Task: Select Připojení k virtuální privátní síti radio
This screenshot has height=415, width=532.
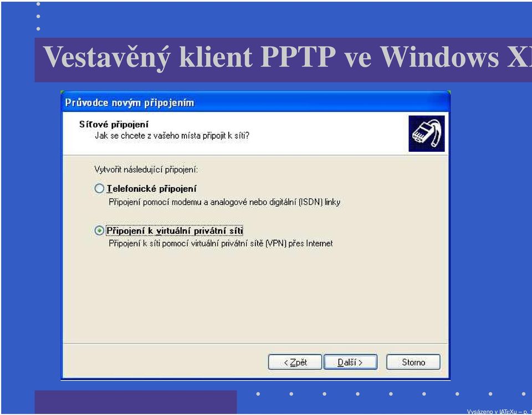Action: point(99,230)
